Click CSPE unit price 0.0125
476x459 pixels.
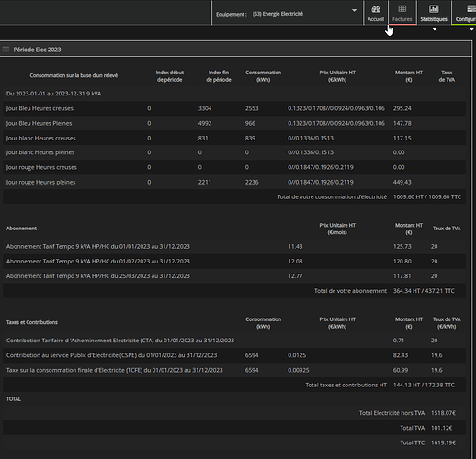[297, 355]
